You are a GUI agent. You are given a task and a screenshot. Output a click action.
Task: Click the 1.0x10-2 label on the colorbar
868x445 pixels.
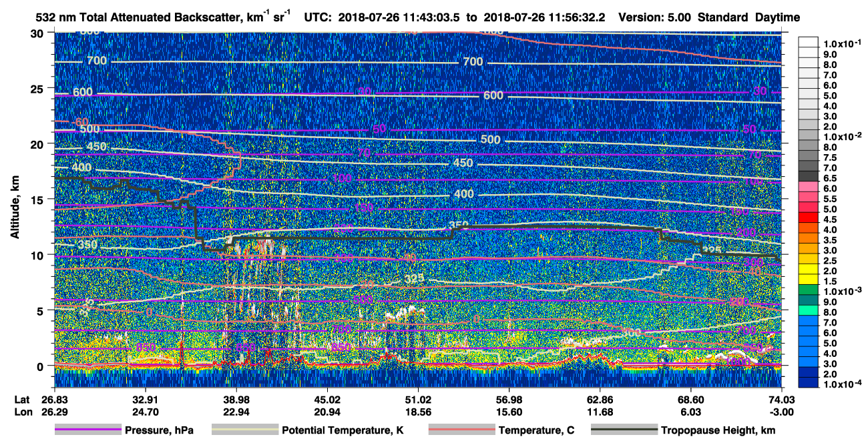841,137
